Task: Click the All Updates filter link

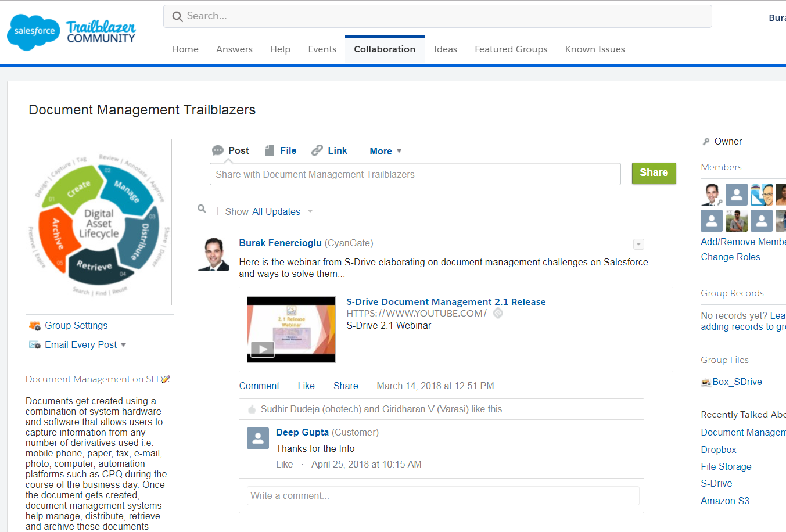Action: pyautogui.click(x=276, y=212)
